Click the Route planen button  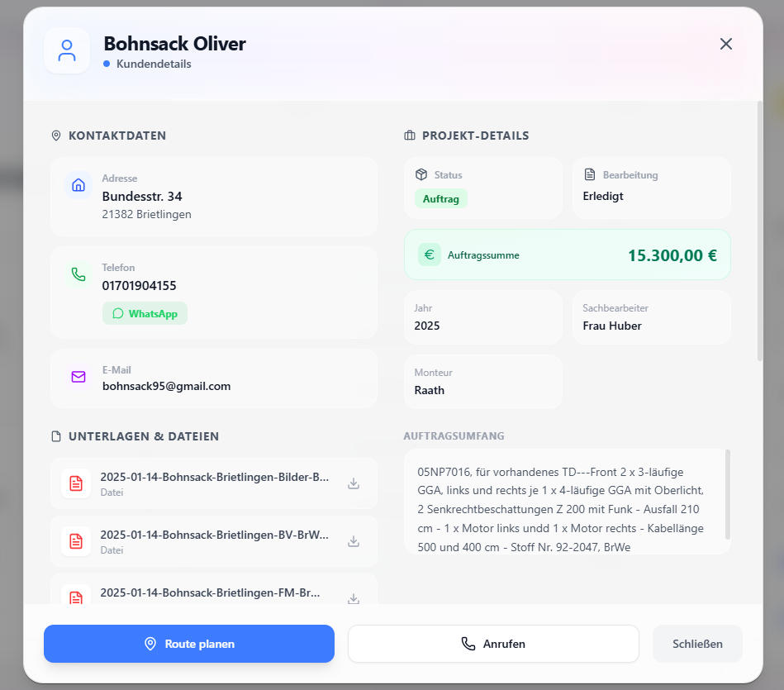click(188, 644)
